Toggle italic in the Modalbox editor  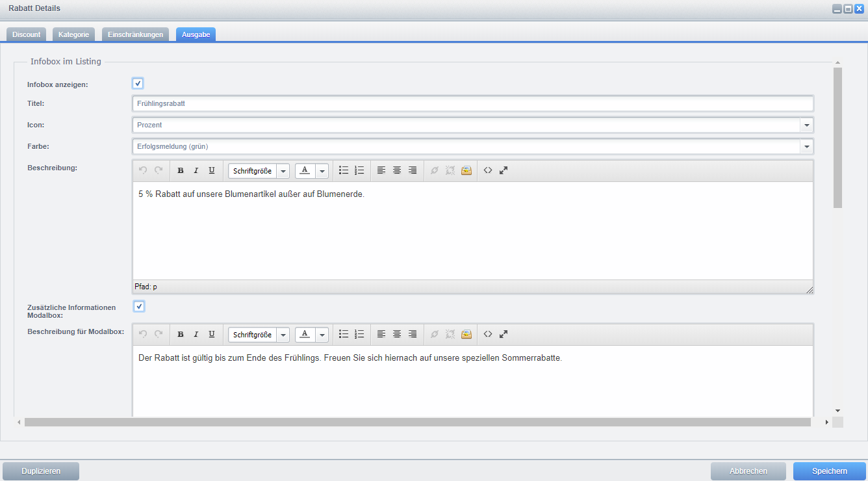pyautogui.click(x=196, y=334)
